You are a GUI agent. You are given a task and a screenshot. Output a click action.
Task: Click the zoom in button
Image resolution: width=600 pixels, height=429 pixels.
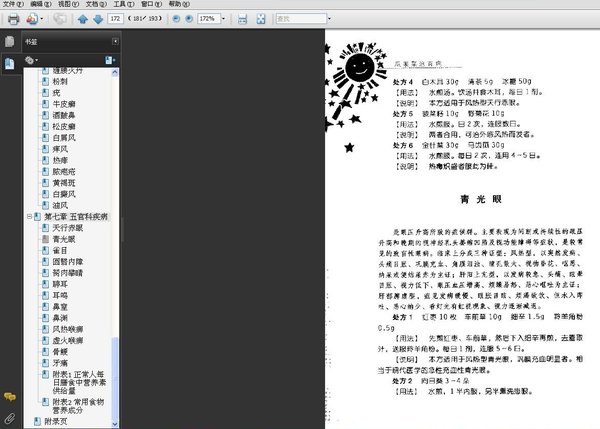tap(189, 18)
